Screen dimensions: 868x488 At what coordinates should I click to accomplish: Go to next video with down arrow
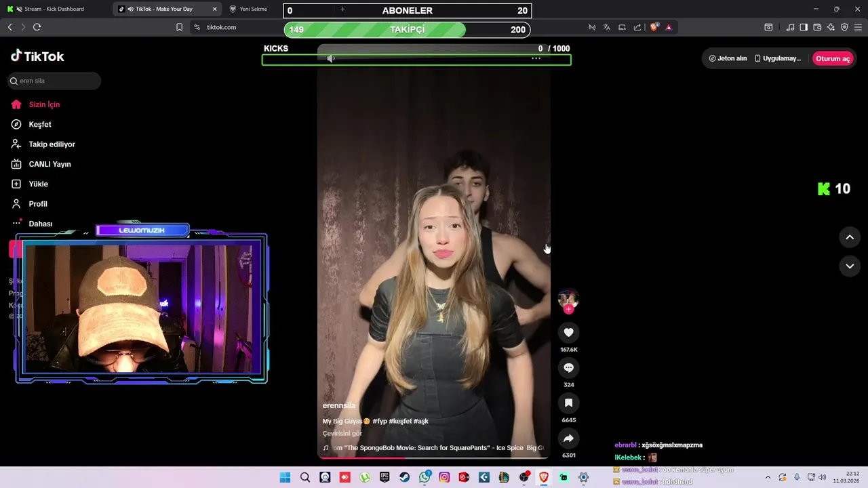tap(850, 266)
